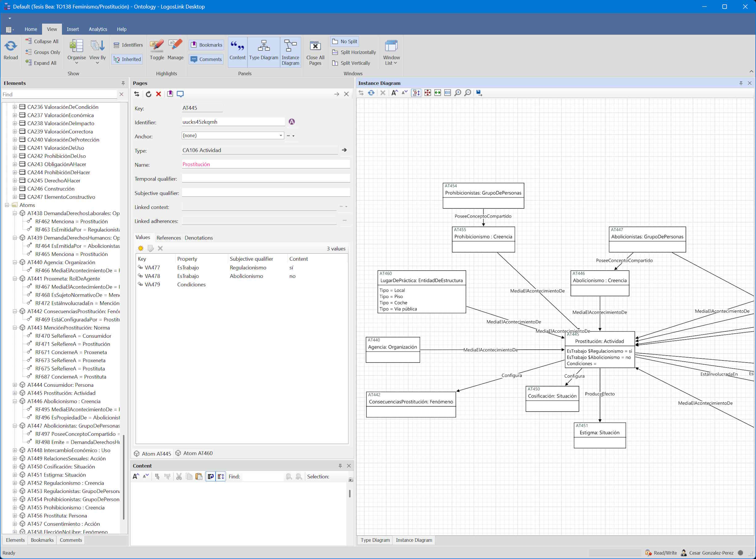Toggle the Identifiers display option

[128, 45]
